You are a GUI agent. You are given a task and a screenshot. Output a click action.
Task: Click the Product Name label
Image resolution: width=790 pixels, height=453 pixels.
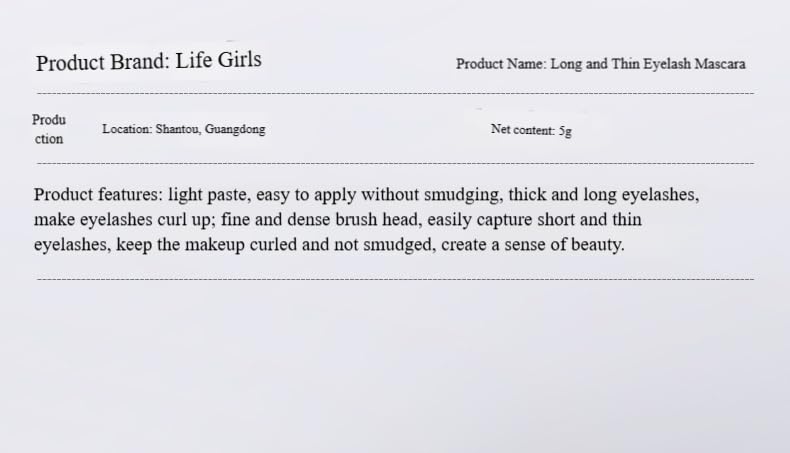(501, 64)
